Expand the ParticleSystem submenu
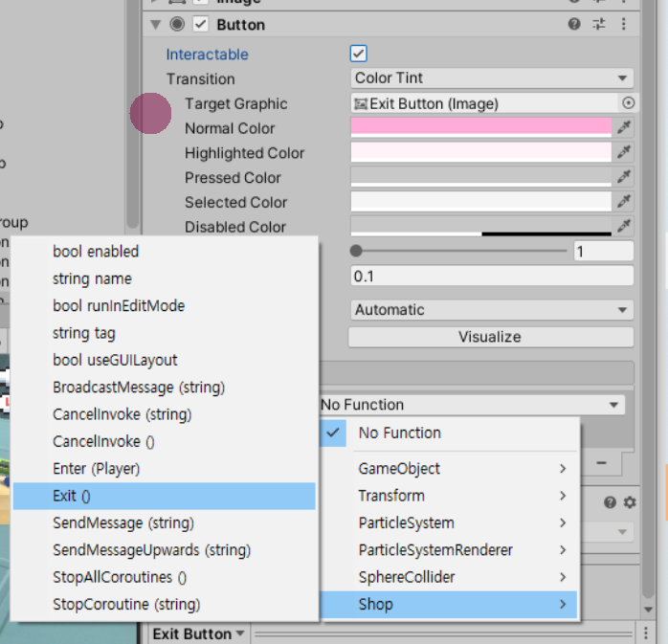Screen dimensions: 668x644 (x=449, y=523)
